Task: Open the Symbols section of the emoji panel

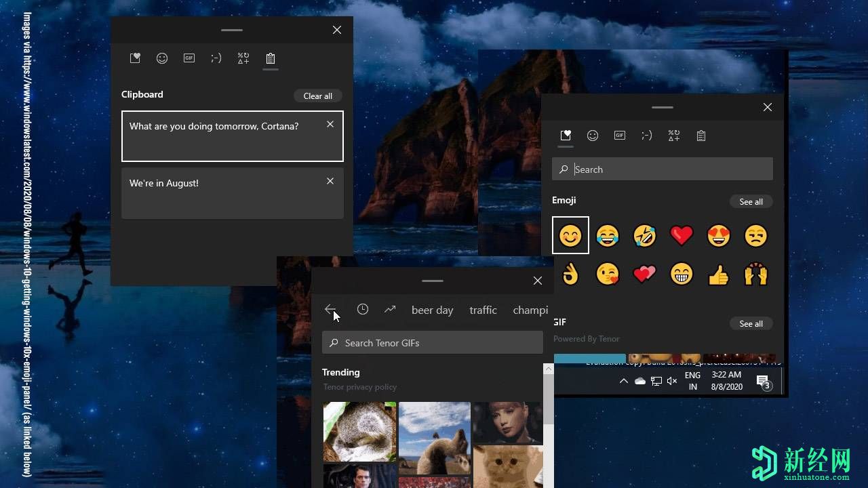Action: [x=674, y=135]
